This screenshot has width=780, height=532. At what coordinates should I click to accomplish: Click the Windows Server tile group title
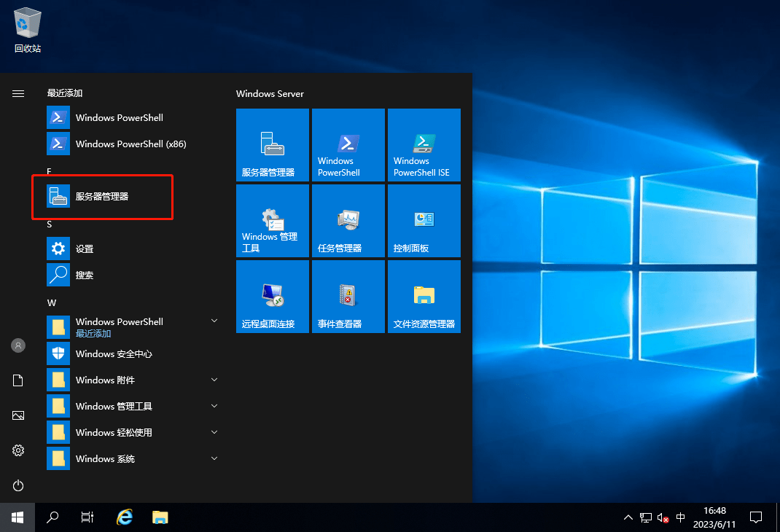[x=270, y=93]
